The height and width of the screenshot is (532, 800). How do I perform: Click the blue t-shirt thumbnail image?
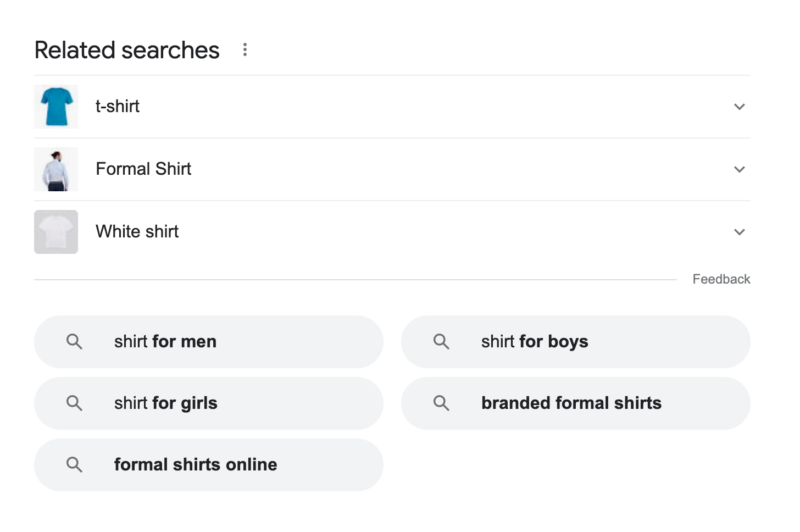point(55,106)
